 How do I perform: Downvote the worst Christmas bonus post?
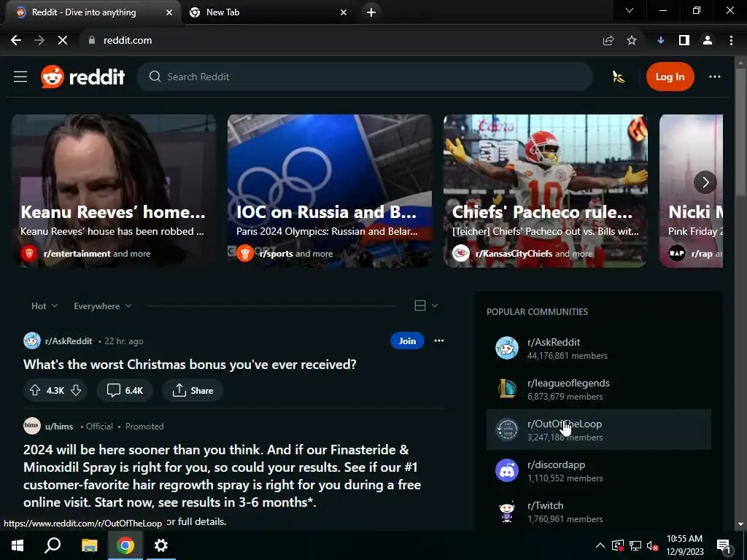coord(76,391)
